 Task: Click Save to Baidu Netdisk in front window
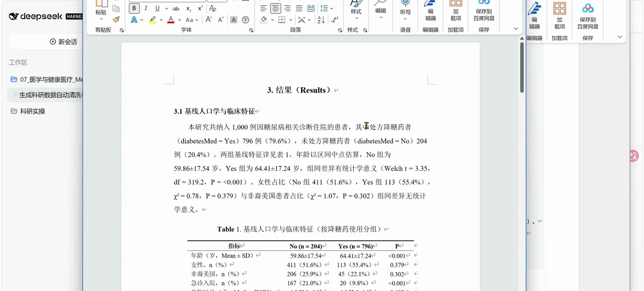tap(484, 11)
